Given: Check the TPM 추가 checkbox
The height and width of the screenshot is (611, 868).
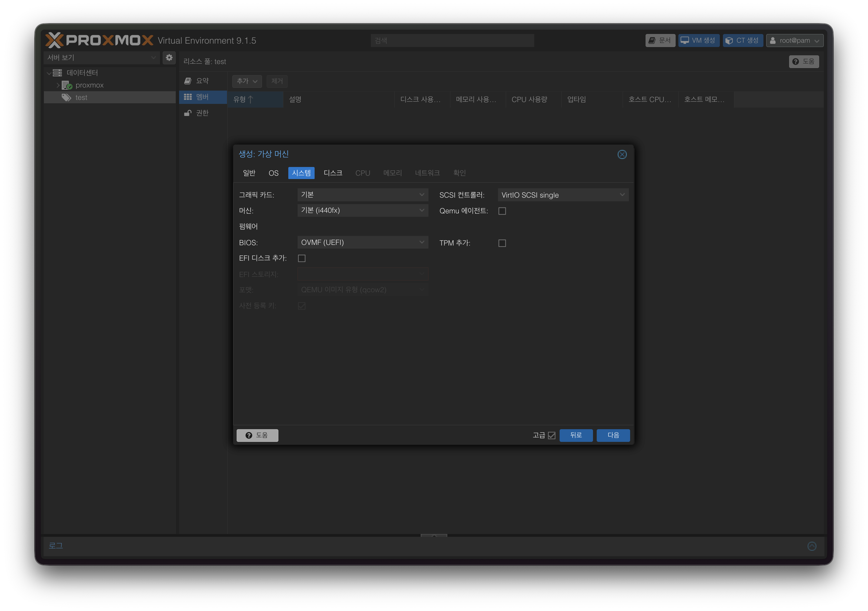Looking at the screenshot, I should (x=502, y=243).
